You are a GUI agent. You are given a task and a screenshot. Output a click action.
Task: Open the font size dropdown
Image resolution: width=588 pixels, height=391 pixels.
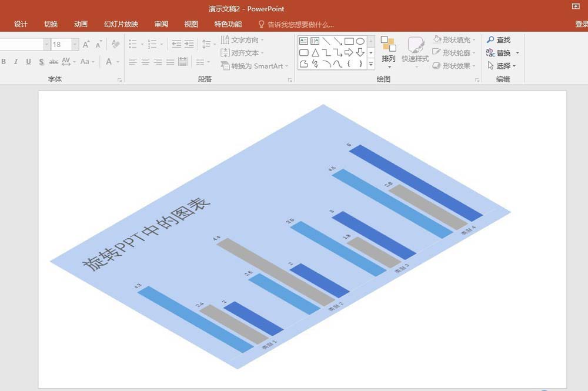75,44
